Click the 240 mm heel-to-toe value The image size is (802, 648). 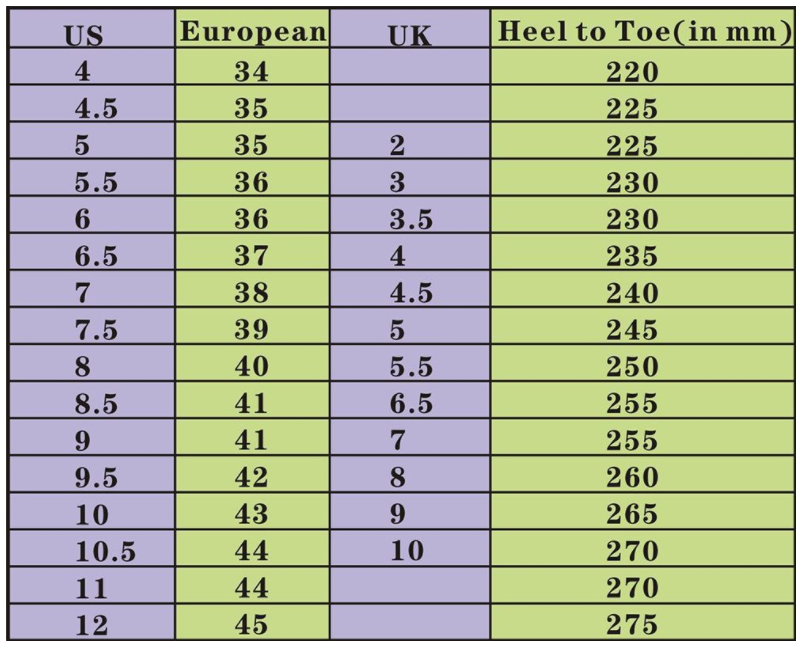click(x=632, y=294)
